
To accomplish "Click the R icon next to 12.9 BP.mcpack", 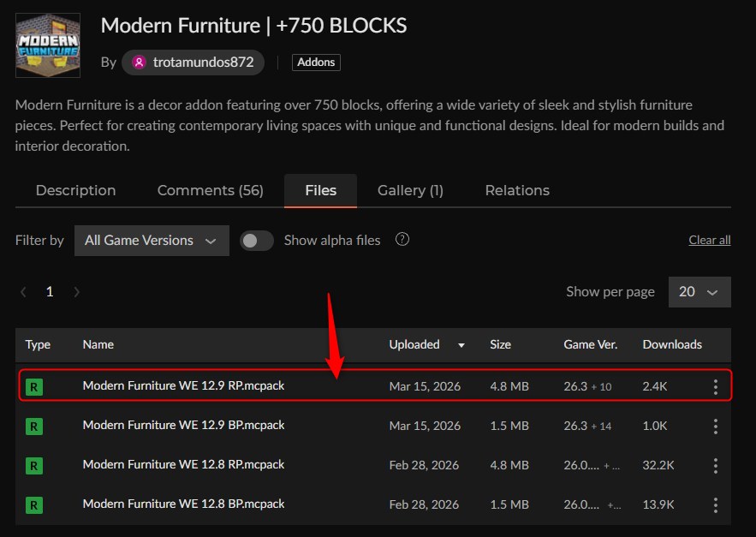I will click(x=35, y=426).
